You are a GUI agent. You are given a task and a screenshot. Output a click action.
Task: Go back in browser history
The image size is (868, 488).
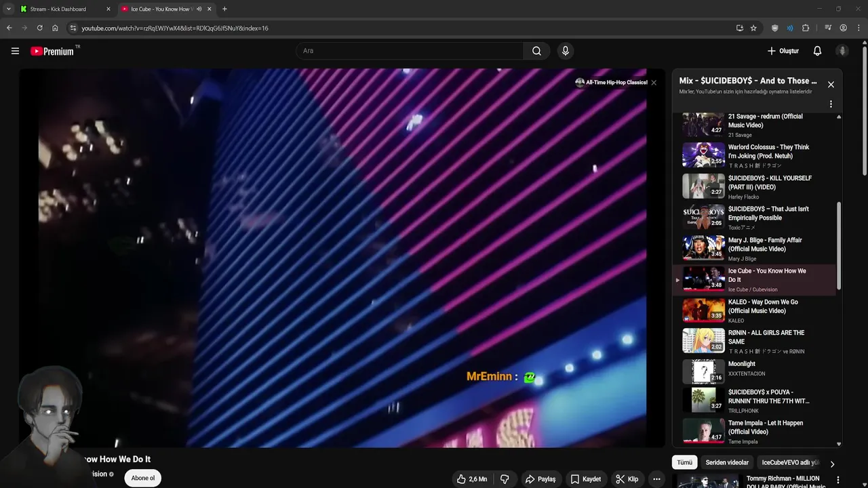9,28
